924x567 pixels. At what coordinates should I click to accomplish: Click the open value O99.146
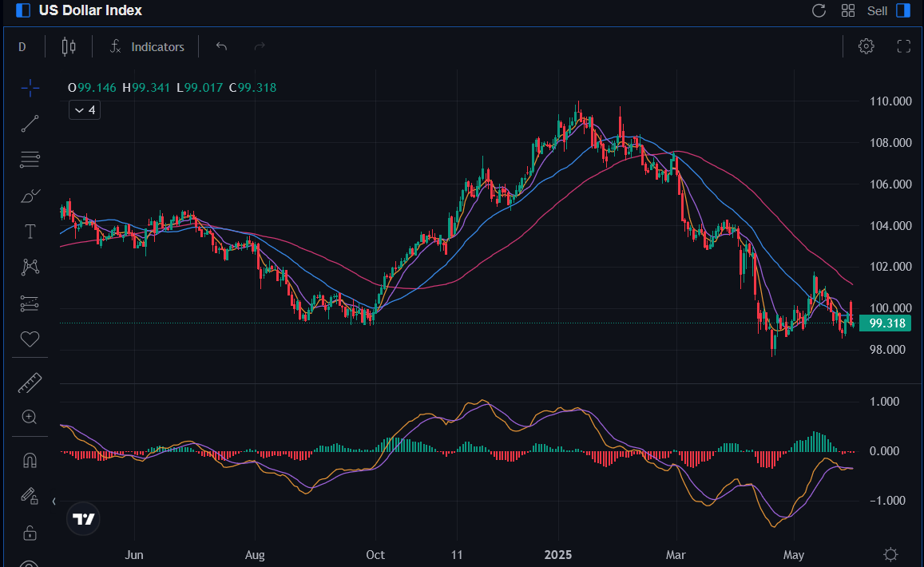[x=92, y=88]
